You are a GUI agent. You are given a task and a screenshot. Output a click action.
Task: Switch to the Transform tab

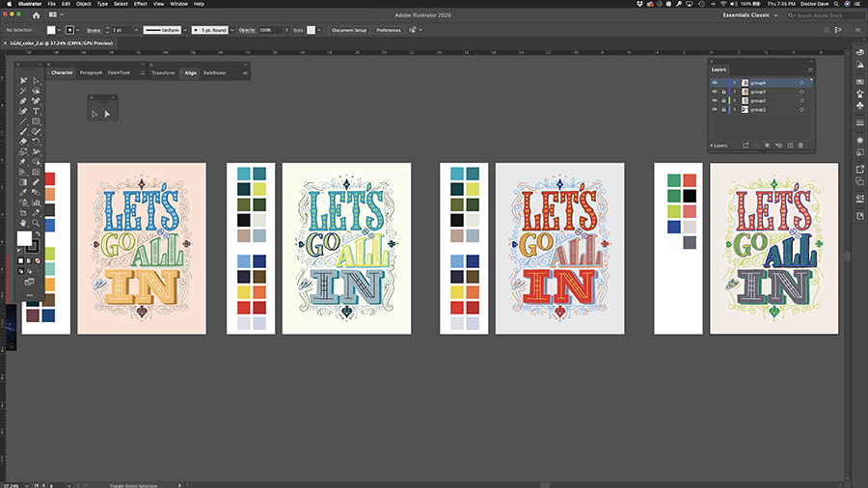coord(163,73)
